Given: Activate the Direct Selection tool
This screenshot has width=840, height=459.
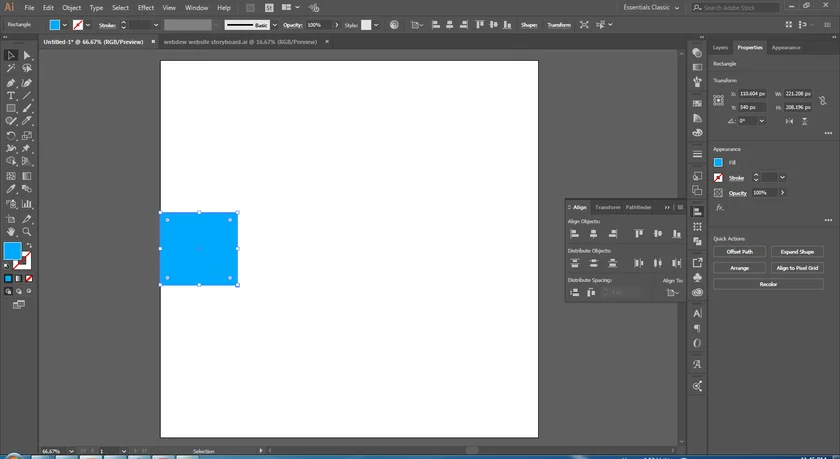Looking at the screenshot, I should [x=27, y=56].
